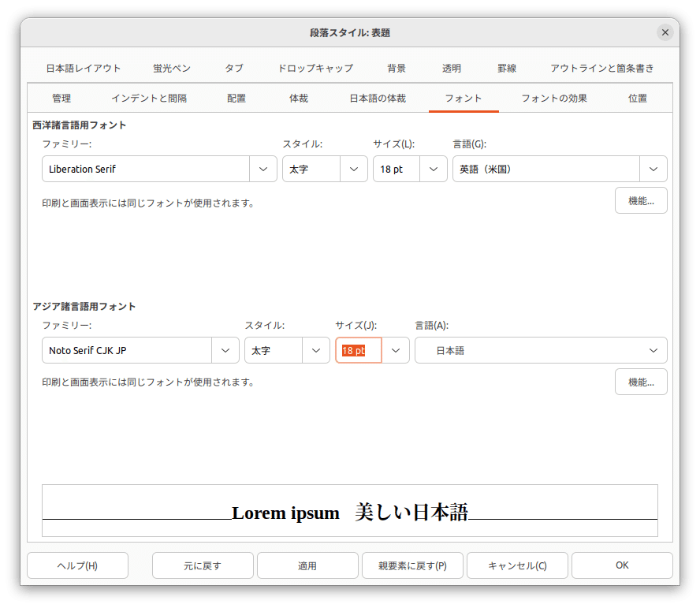
Task: Click the Liberation Serif family text field
Action: point(146,169)
